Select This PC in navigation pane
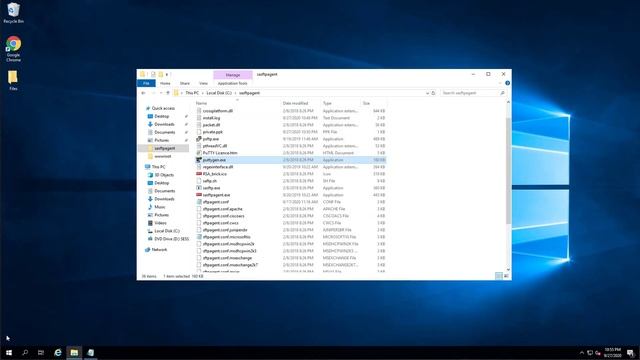This screenshot has height=360, width=640. (158, 167)
